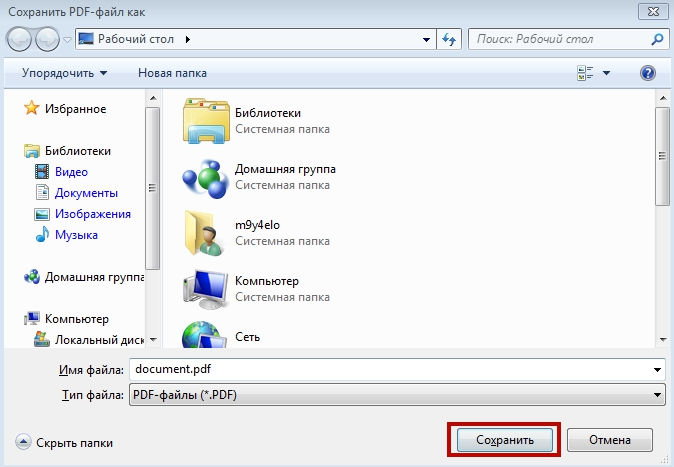Click the Изображения picture icon

[42, 214]
